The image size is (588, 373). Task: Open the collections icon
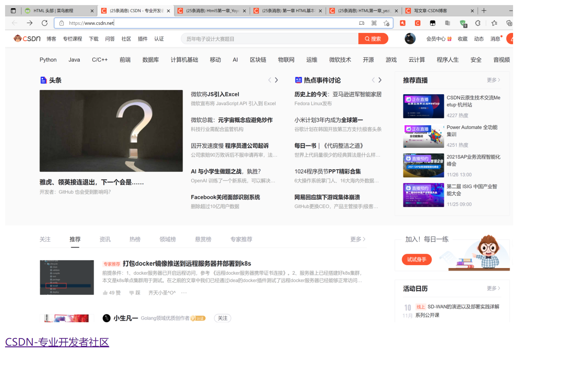coord(509,23)
